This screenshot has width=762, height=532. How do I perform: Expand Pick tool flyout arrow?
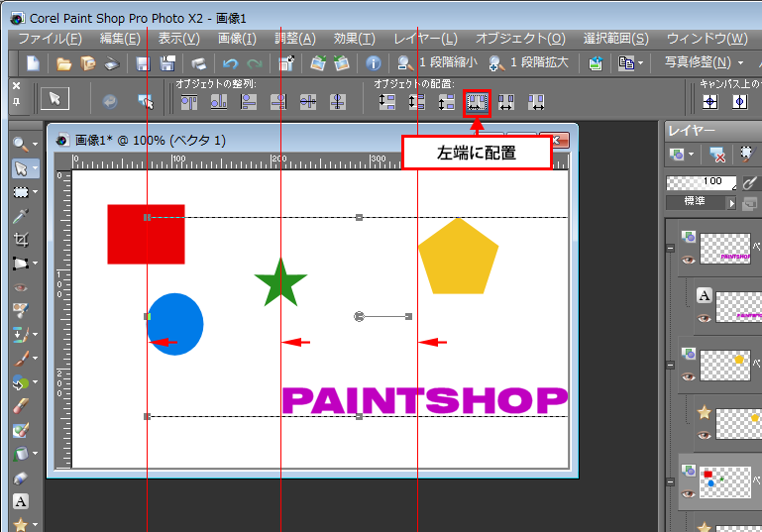[x=35, y=168]
